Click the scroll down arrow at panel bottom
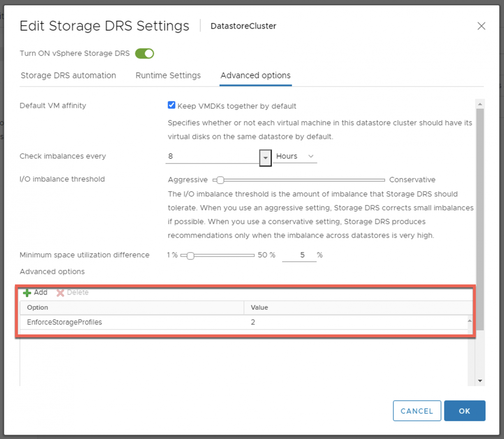This screenshot has height=439, width=504. (480, 381)
